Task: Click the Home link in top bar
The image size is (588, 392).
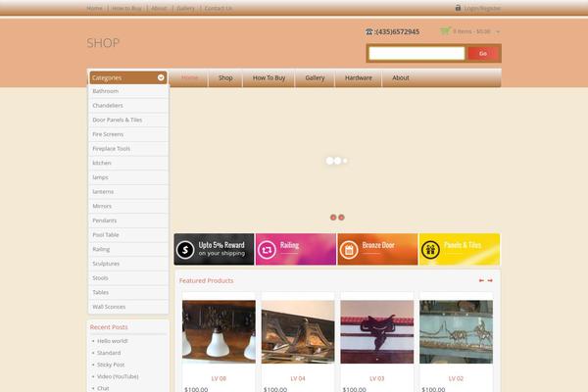Action: click(94, 8)
